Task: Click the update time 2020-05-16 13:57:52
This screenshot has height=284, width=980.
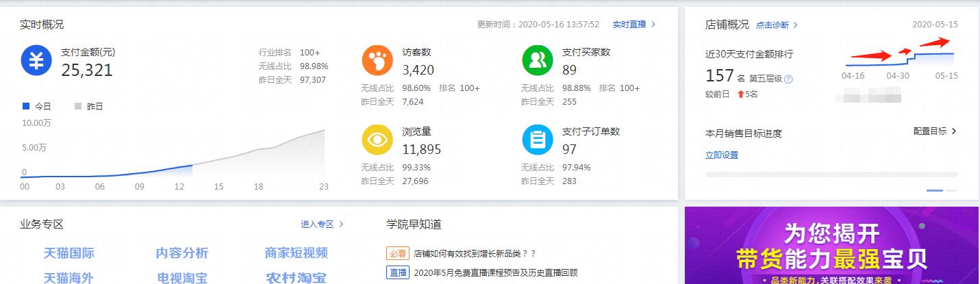Action: (x=559, y=24)
